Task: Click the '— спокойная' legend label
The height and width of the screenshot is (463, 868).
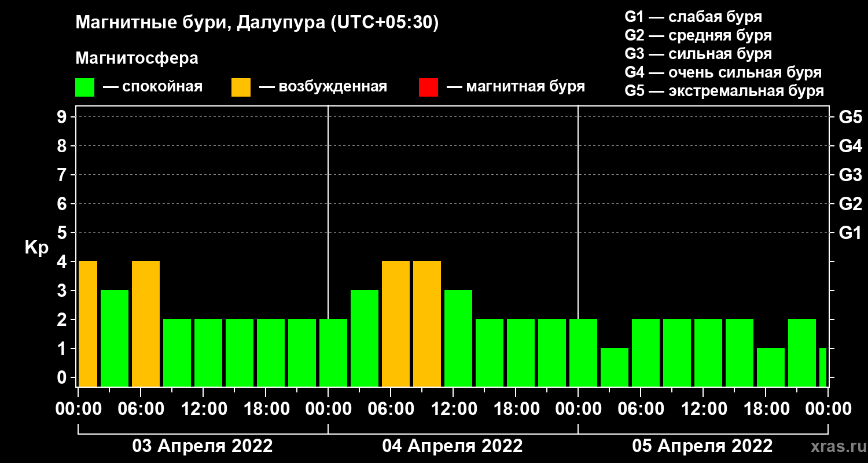Action: pos(153,87)
